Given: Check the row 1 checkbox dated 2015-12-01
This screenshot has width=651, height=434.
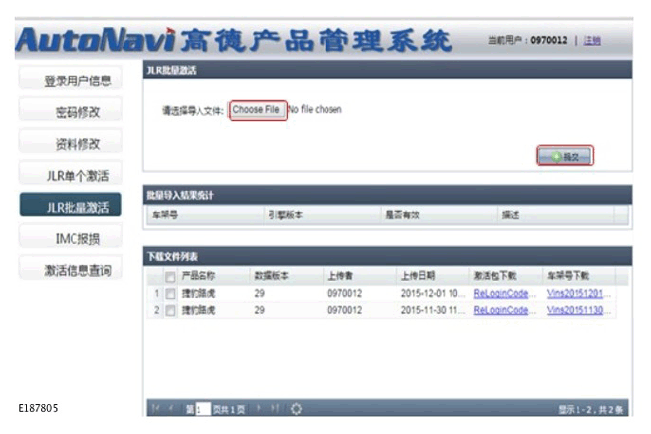Looking at the screenshot, I should point(170,294).
